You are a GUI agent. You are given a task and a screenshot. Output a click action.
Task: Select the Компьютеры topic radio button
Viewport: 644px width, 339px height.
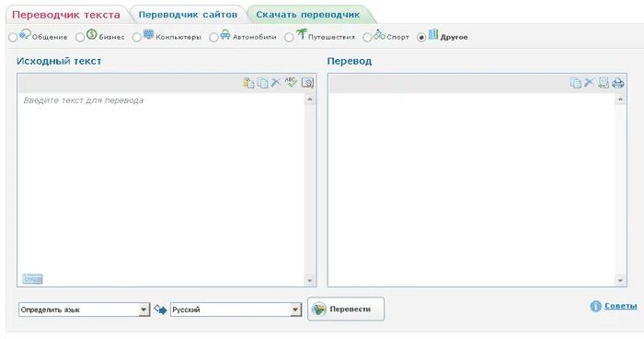pyautogui.click(x=137, y=38)
